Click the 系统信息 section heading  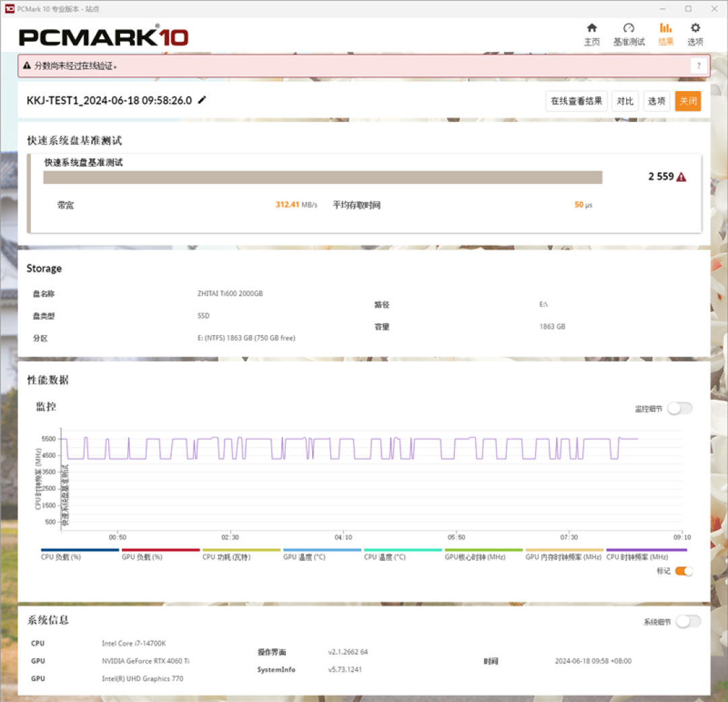tap(48, 620)
